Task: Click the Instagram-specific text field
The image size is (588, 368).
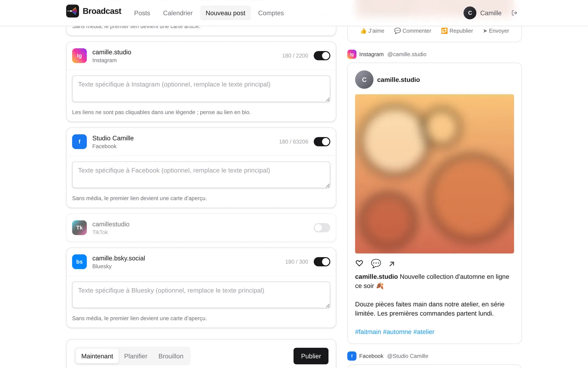Action: pyautogui.click(x=201, y=89)
